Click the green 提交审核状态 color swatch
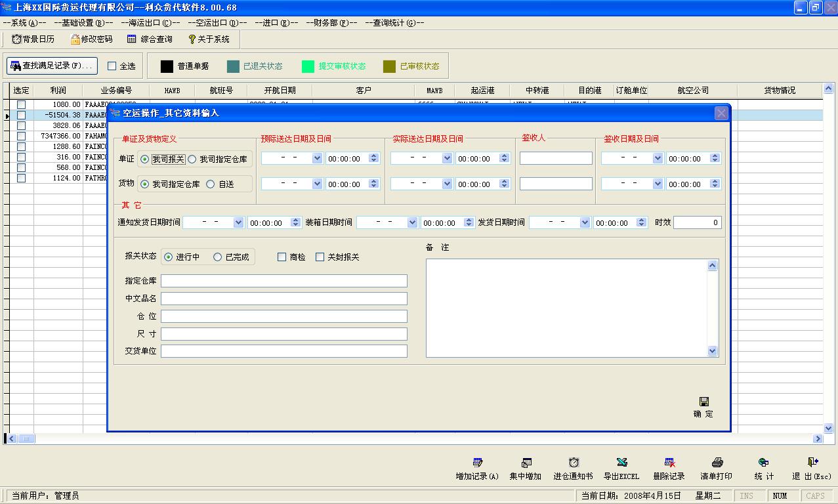The height and width of the screenshot is (504, 838). [x=308, y=66]
